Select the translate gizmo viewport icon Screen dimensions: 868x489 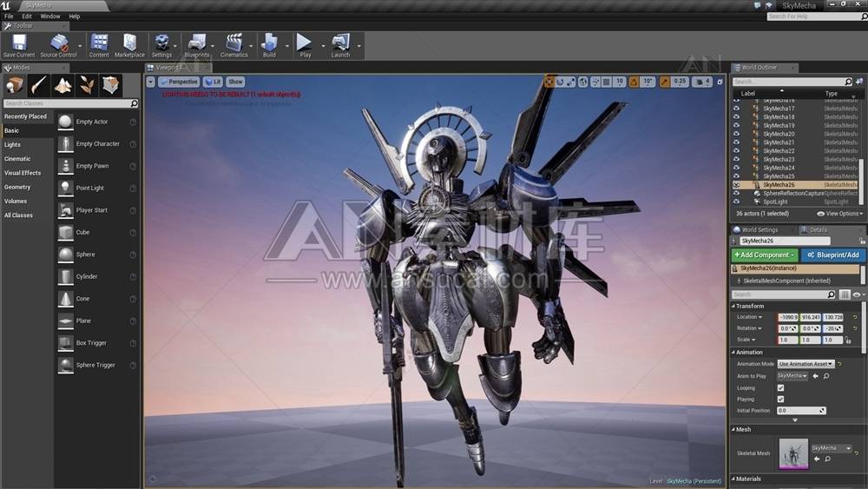(x=549, y=82)
